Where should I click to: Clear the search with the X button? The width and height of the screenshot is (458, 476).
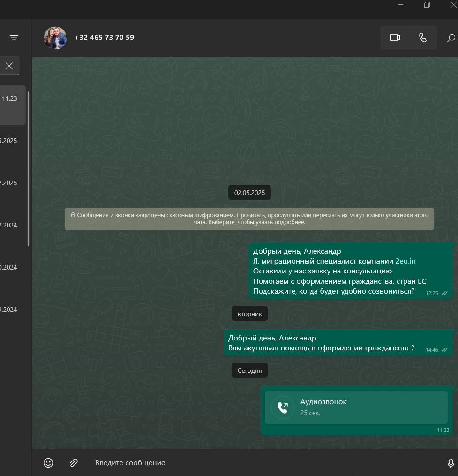point(9,66)
